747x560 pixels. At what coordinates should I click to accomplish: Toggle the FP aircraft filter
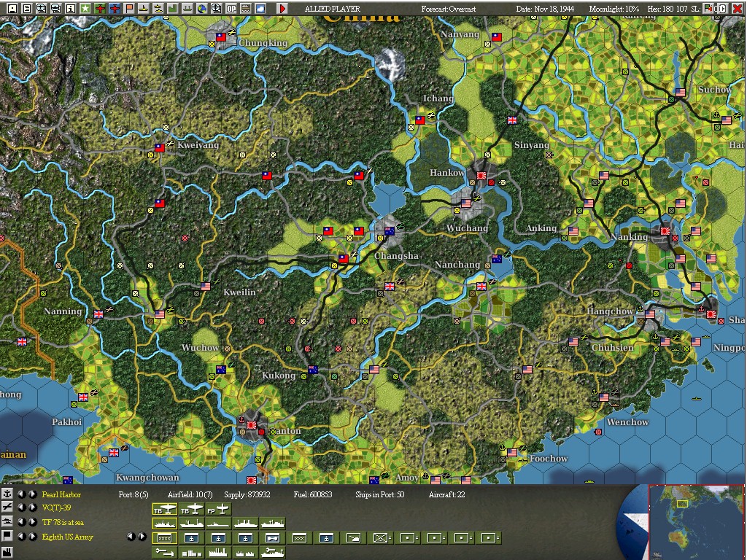(x=218, y=509)
